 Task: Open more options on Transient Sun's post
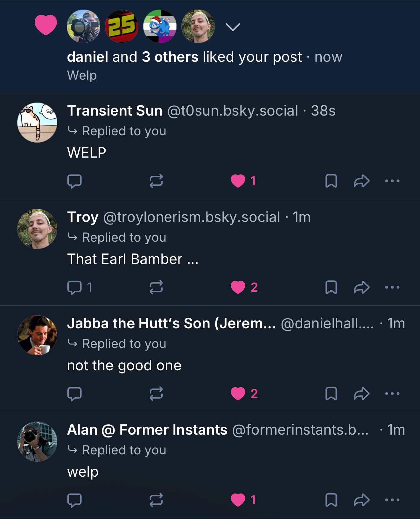pyautogui.click(x=392, y=181)
